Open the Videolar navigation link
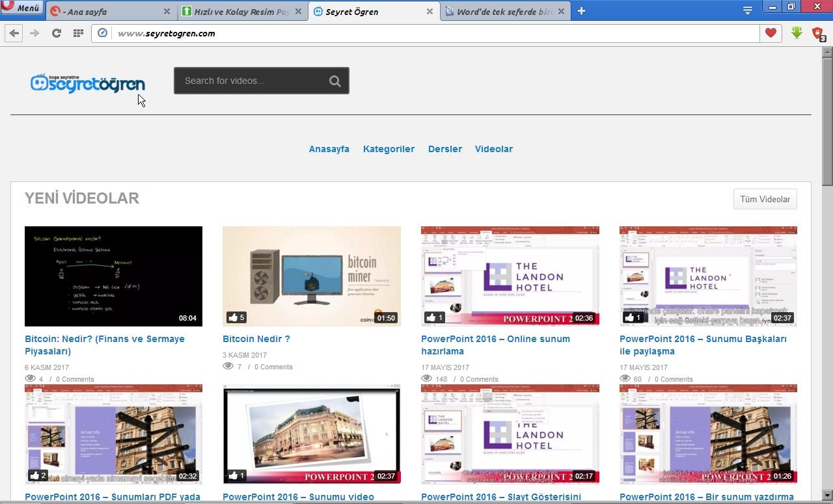The height and width of the screenshot is (504, 833). (494, 149)
